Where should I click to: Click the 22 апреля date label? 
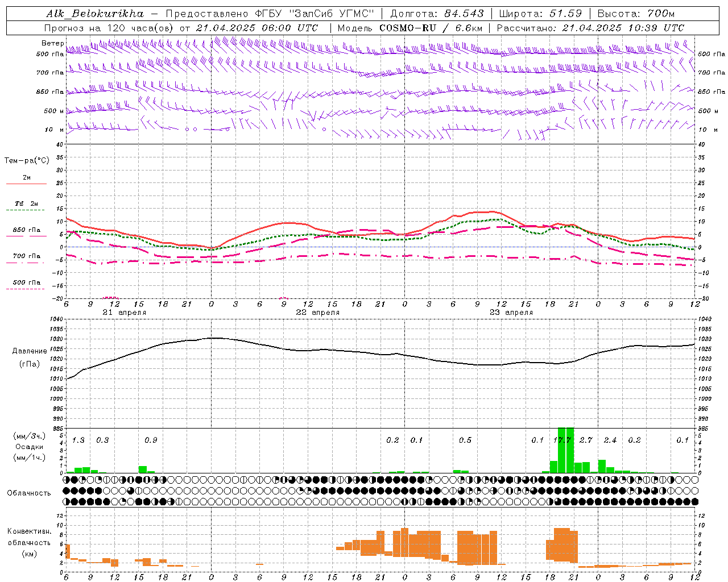tap(317, 313)
